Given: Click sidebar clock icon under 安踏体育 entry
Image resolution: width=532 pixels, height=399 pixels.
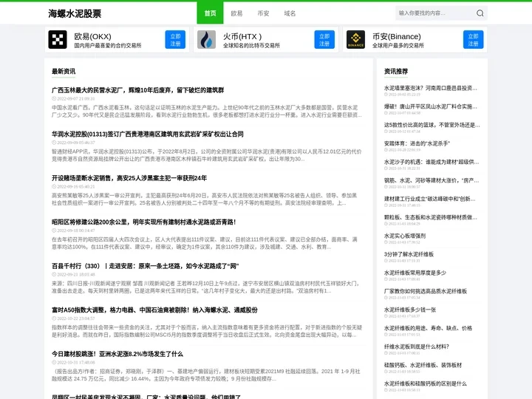Looking at the screenshot, I should click(x=386, y=150).
